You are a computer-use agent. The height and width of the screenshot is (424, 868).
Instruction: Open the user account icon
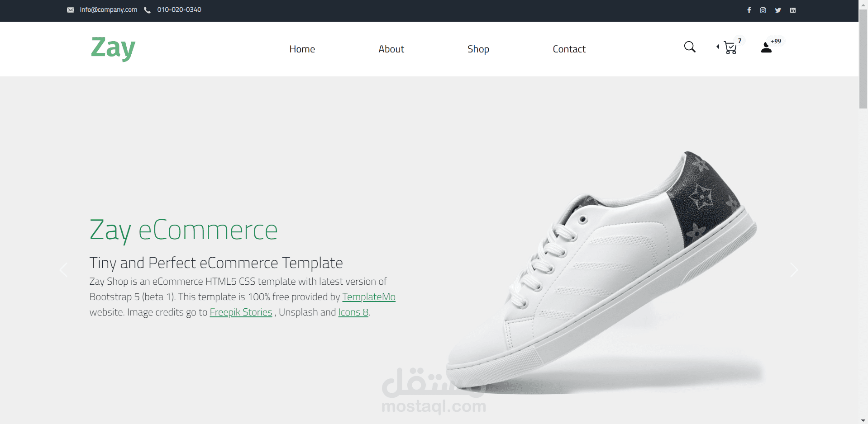point(766,47)
